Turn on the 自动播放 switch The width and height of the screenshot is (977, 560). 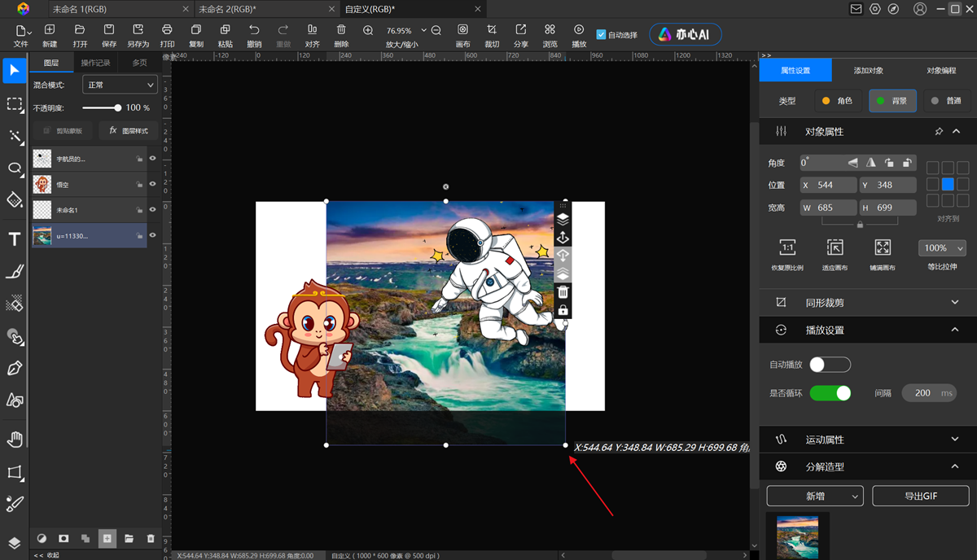830,365
